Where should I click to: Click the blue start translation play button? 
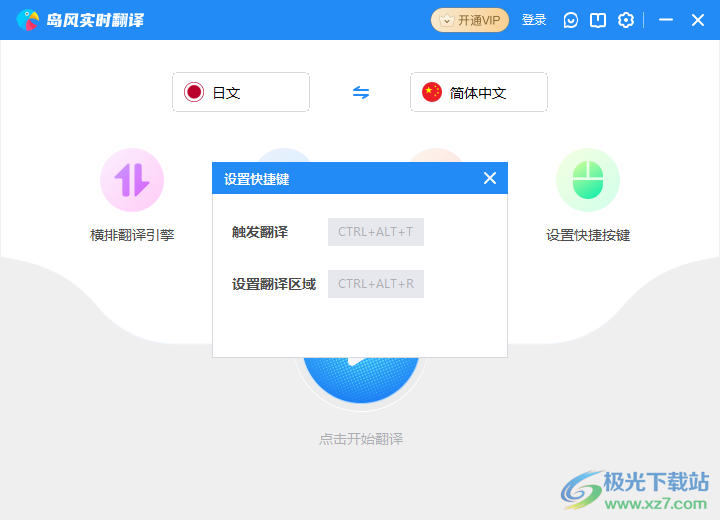coord(361,379)
